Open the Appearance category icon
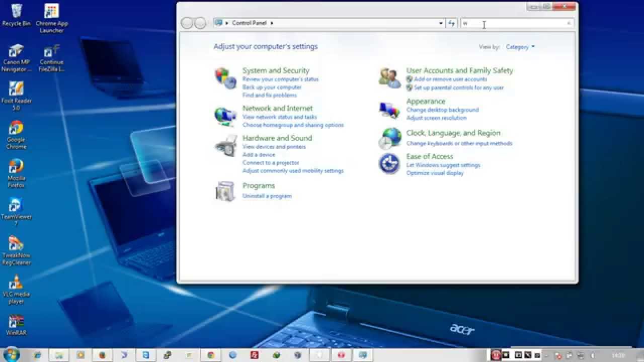 (x=389, y=110)
